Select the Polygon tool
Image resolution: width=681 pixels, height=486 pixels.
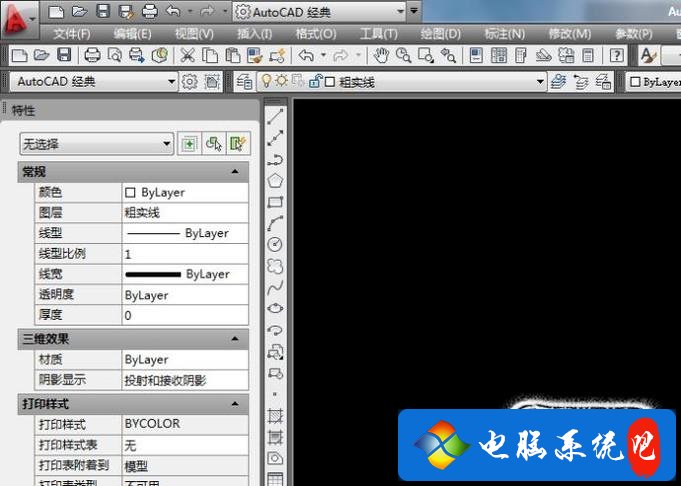275,181
